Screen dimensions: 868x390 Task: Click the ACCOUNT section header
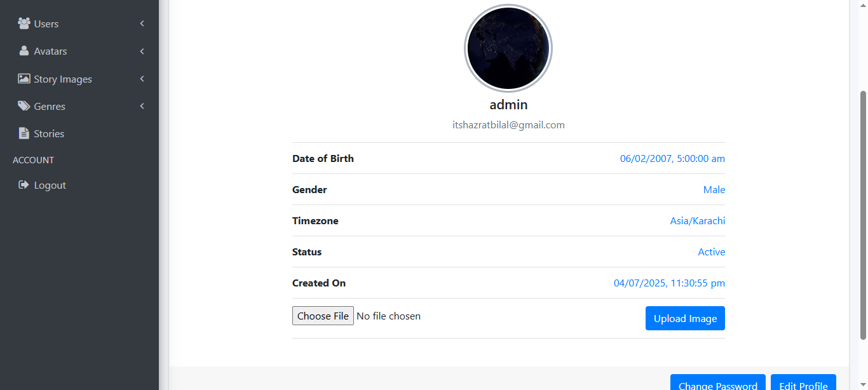point(33,160)
